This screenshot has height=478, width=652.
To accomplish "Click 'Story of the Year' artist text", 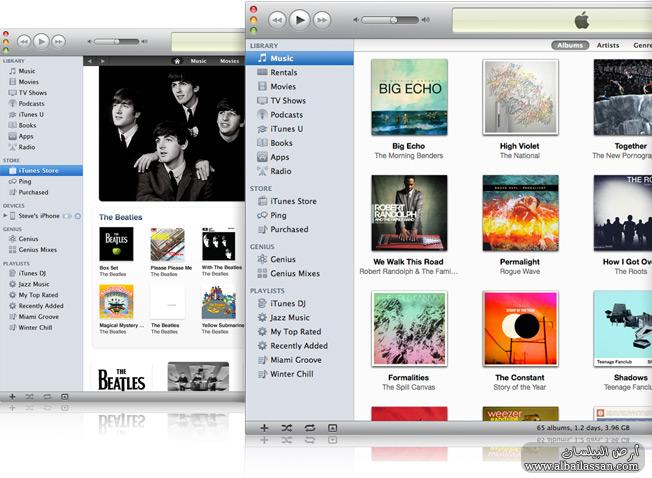I will point(520,387).
